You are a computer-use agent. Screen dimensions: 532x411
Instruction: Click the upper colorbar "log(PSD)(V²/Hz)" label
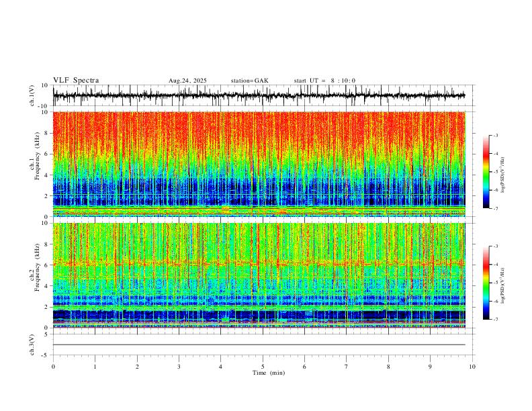pyautogui.click(x=502, y=175)
